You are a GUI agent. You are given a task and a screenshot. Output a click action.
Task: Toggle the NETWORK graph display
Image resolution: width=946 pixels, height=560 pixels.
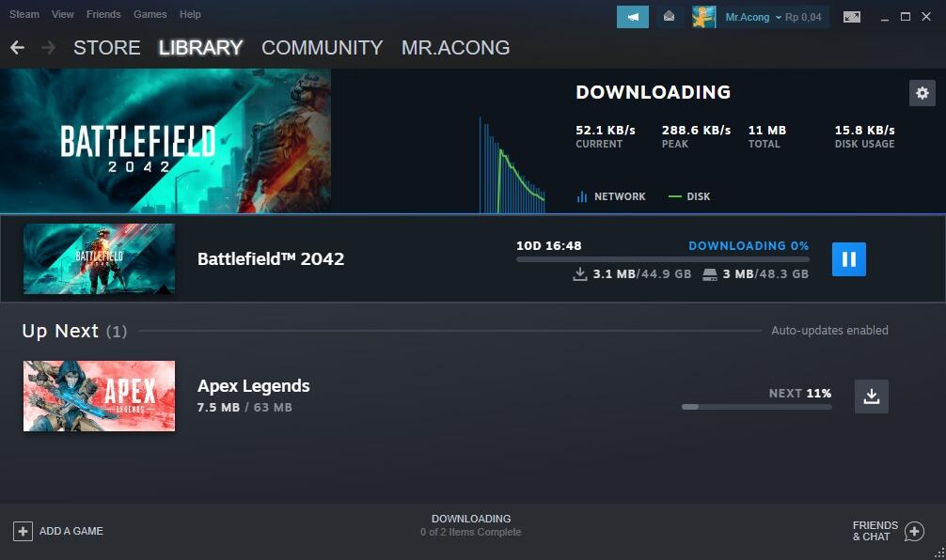tap(611, 196)
